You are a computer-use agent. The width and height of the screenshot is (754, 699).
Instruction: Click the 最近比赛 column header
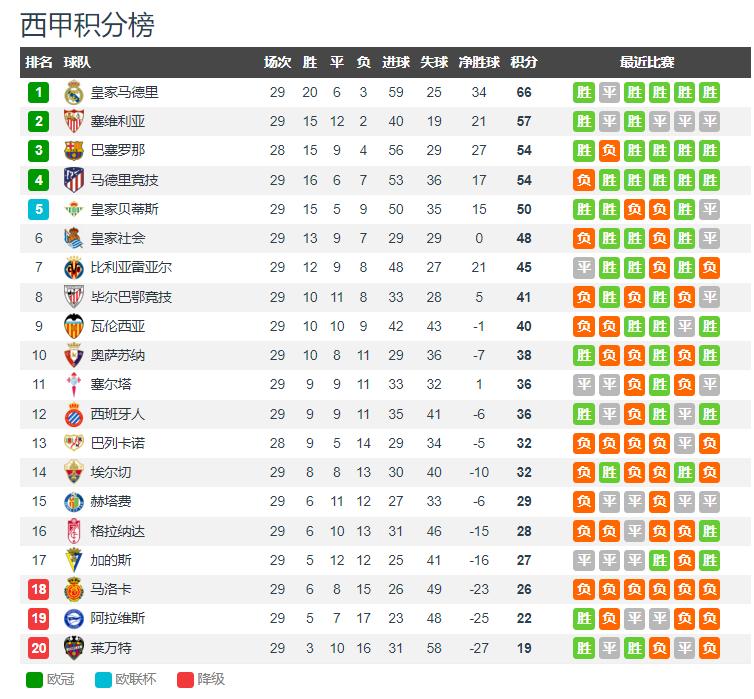coord(647,62)
